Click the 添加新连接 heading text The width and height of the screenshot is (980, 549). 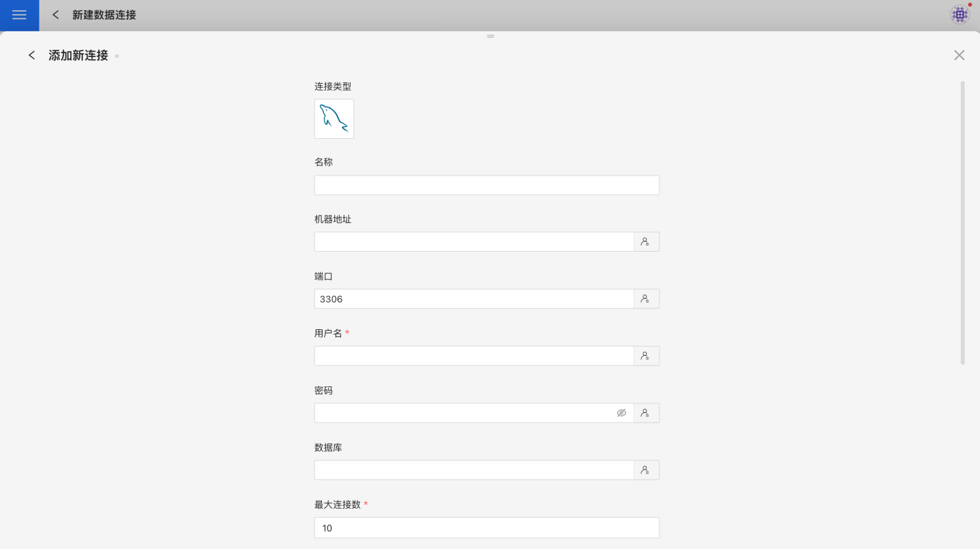click(x=78, y=55)
